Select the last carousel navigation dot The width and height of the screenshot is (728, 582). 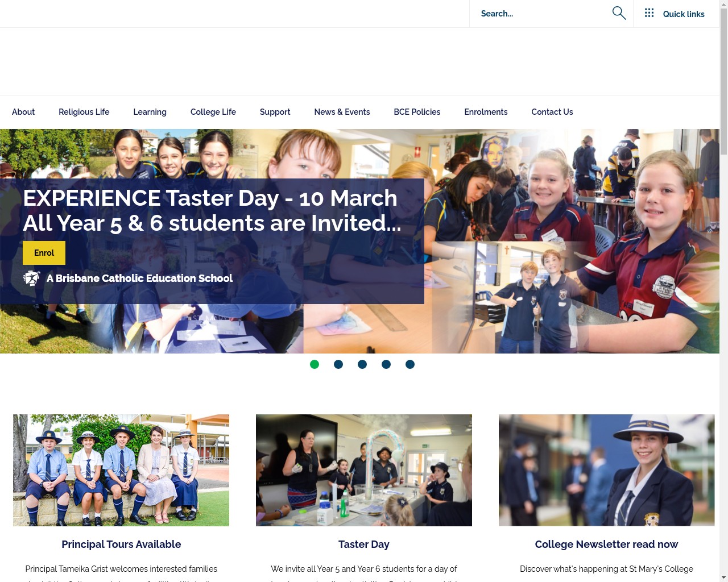click(410, 364)
